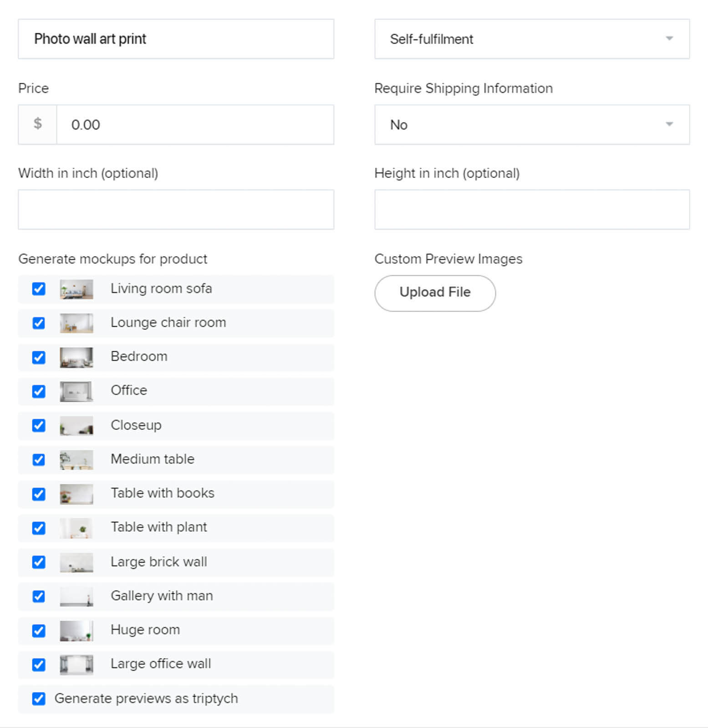Viewport: 708px width, 728px height.
Task: Expand the Require Shipping Information dropdown
Action: coord(531,125)
